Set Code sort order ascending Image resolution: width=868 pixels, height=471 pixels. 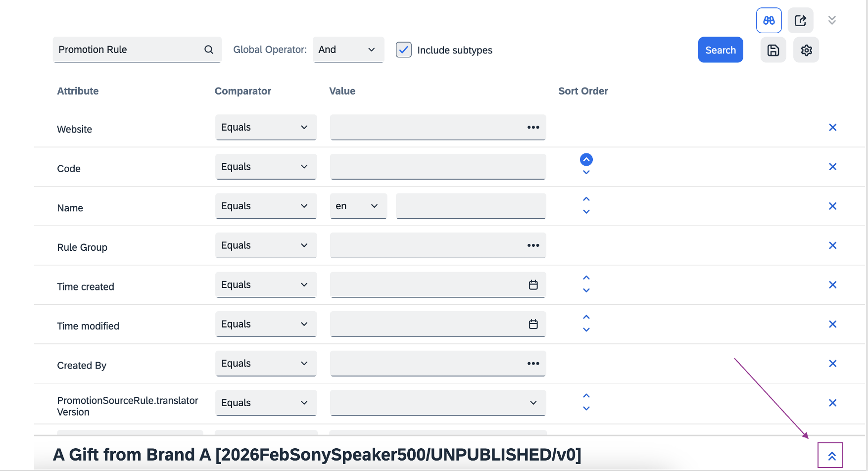pyautogui.click(x=586, y=159)
